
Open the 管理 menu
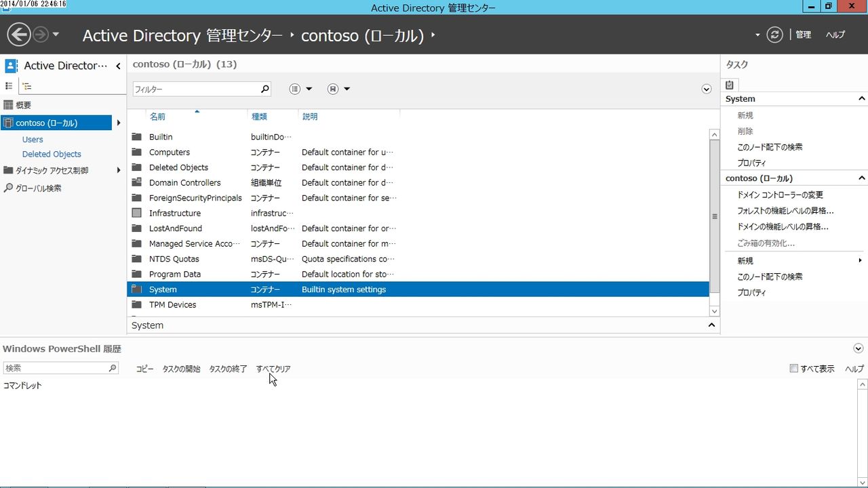click(804, 35)
